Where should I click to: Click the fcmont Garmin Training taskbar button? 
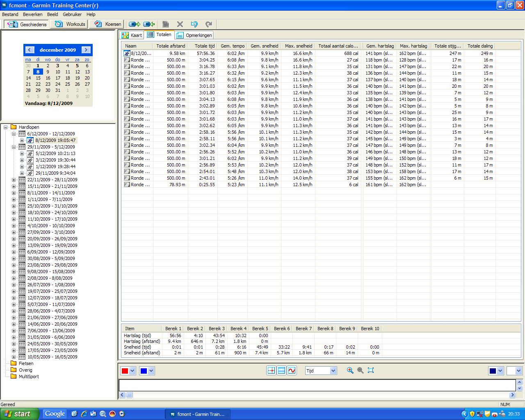198,414
